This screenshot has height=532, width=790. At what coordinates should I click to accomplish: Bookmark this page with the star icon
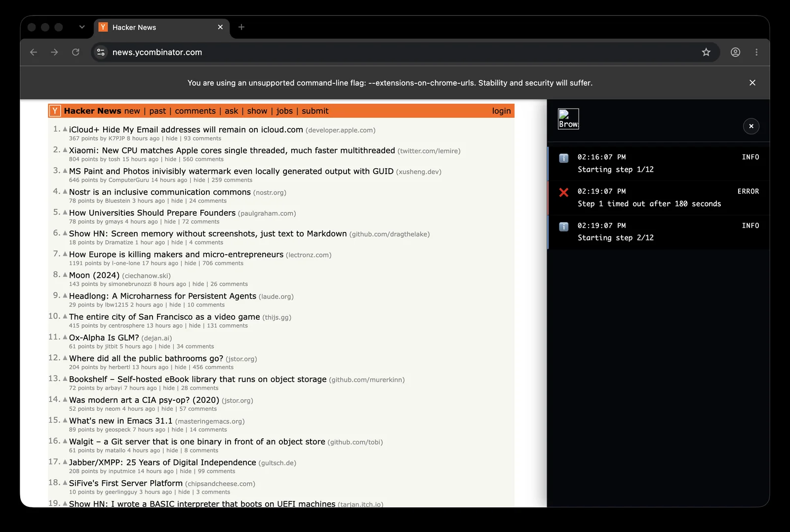(706, 52)
